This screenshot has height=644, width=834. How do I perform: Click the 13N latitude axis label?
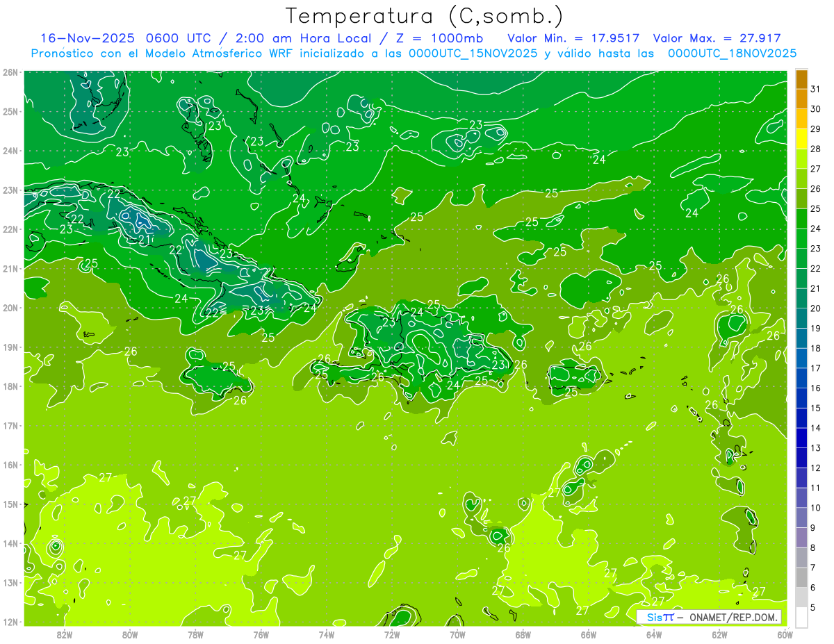pos(10,583)
